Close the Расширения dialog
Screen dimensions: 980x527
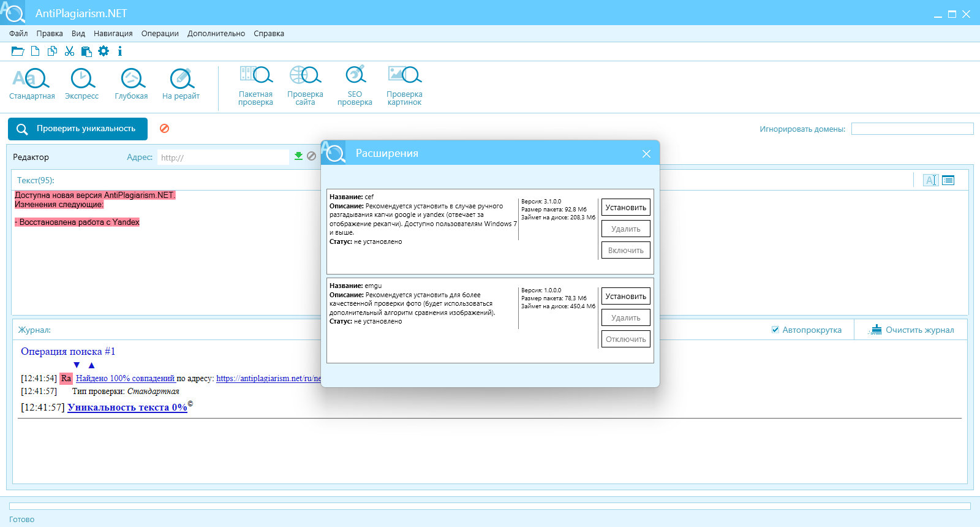(x=646, y=154)
